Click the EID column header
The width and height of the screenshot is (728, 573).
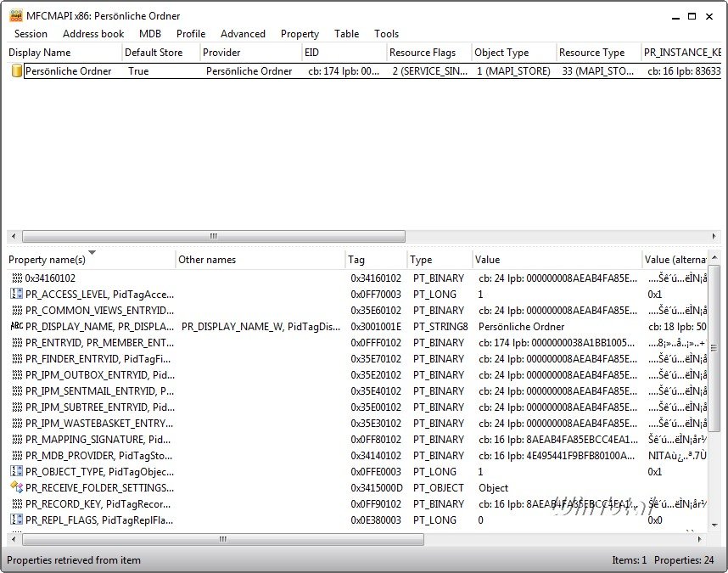(x=344, y=53)
